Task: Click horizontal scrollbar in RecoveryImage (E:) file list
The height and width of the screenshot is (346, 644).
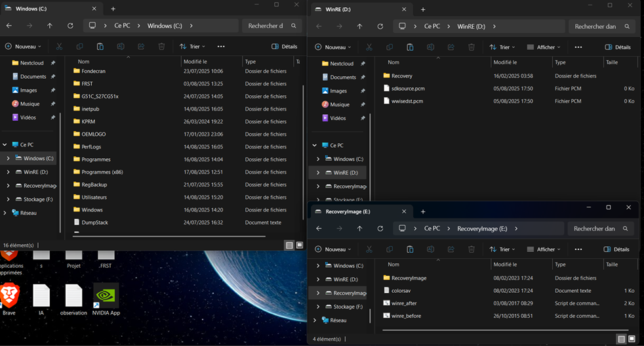Action: coord(505,330)
